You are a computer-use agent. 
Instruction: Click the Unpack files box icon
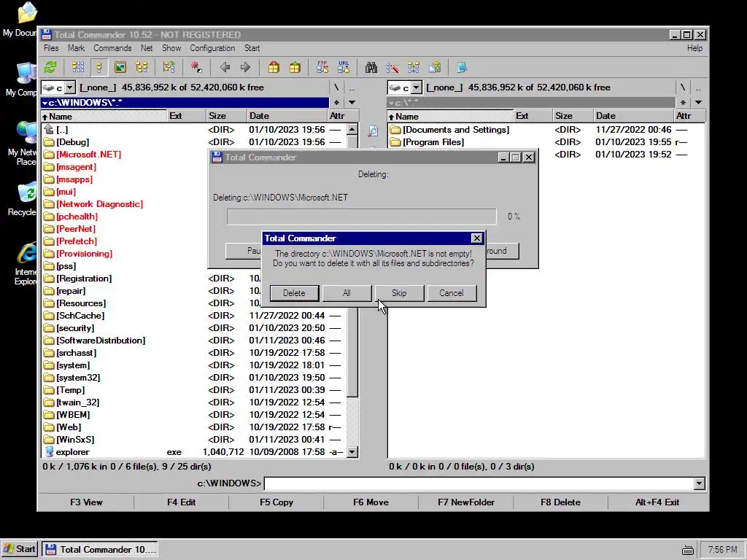click(295, 67)
